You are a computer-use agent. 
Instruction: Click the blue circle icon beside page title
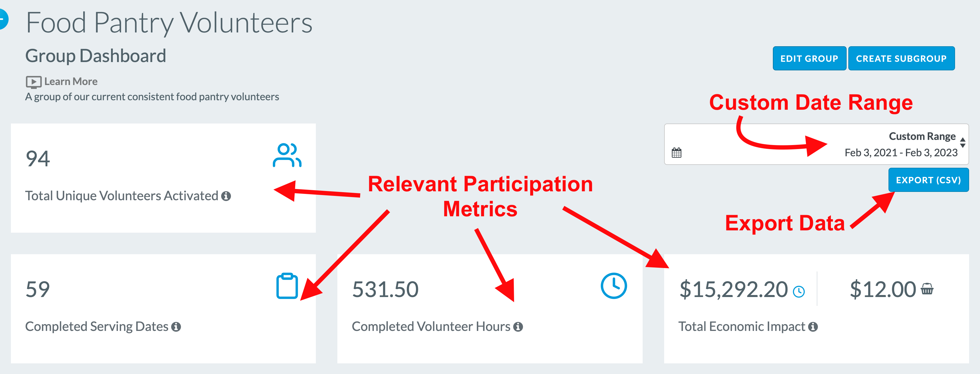[x=3, y=19]
